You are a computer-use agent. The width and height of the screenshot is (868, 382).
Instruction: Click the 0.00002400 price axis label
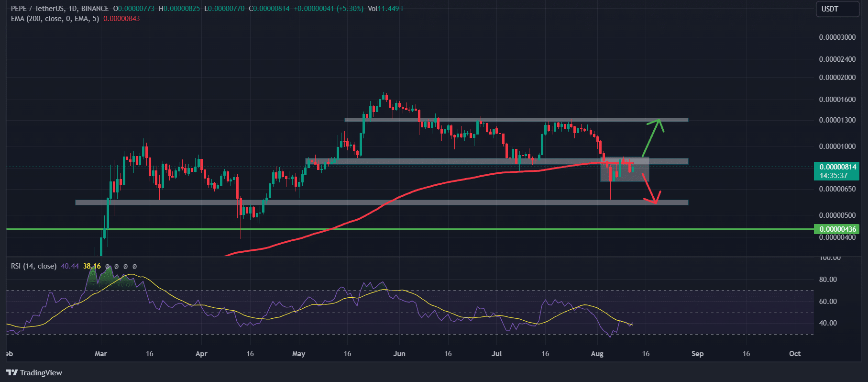tap(837, 59)
